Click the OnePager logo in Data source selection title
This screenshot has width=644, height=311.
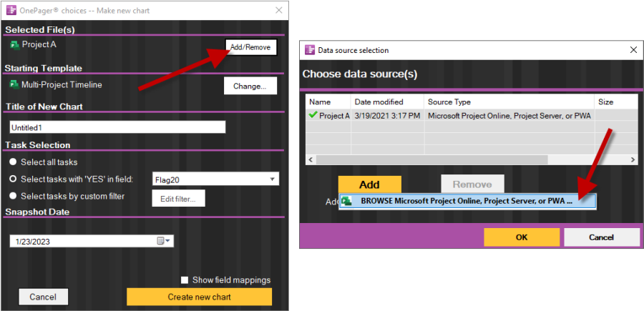tap(309, 50)
